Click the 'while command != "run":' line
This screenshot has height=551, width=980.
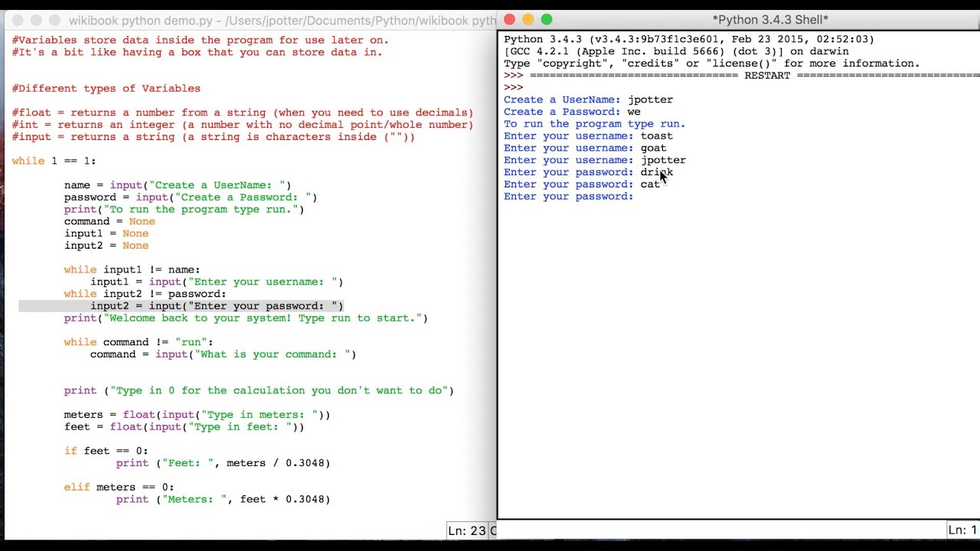coord(139,342)
